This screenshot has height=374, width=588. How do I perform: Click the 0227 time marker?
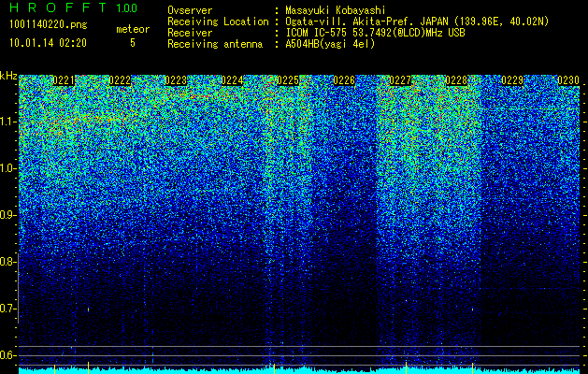click(x=400, y=80)
